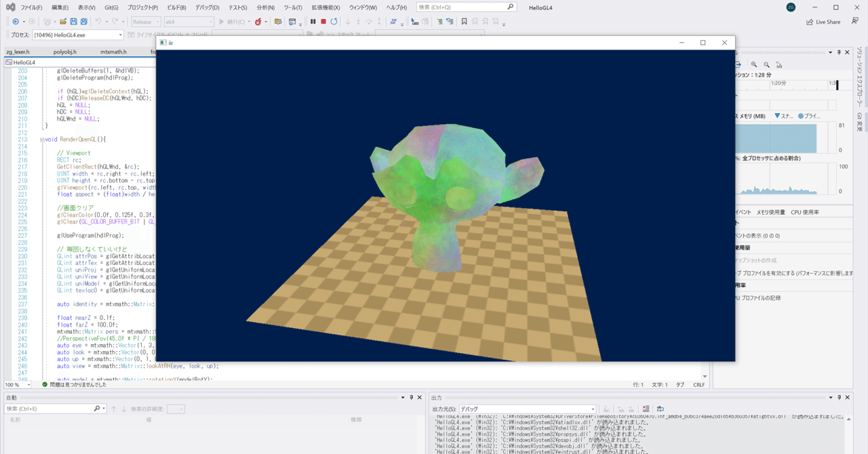Open the ヘルプ(H) menu
The image size is (868, 454).
coord(397,7)
